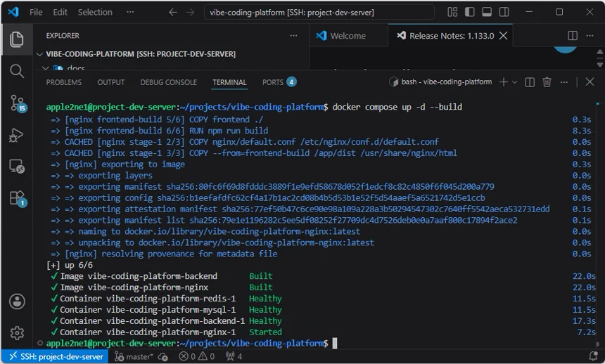Image resolution: width=605 pixels, height=364 pixels.
Task: Toggle the bottom panel visibility
Action: pos(487,12)
